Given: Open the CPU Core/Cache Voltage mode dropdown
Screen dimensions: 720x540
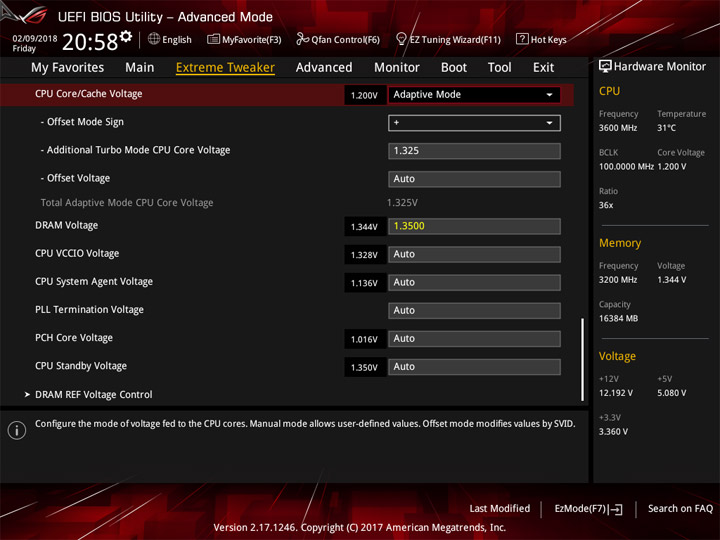Looking at the screenshot, I should point(474,95).
